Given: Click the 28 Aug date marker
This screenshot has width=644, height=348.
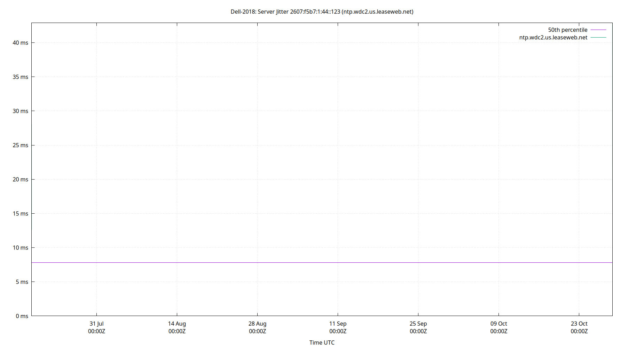Looking at the screenshot, I should 258,324.
